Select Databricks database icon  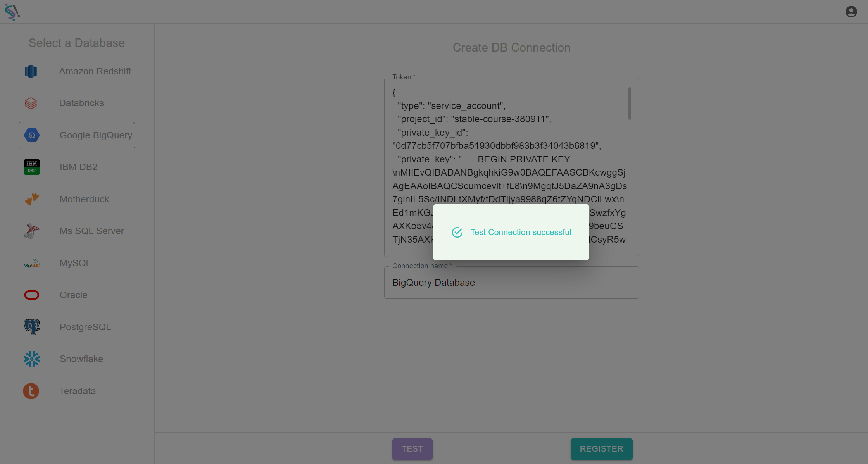click(x=30, y=102)
